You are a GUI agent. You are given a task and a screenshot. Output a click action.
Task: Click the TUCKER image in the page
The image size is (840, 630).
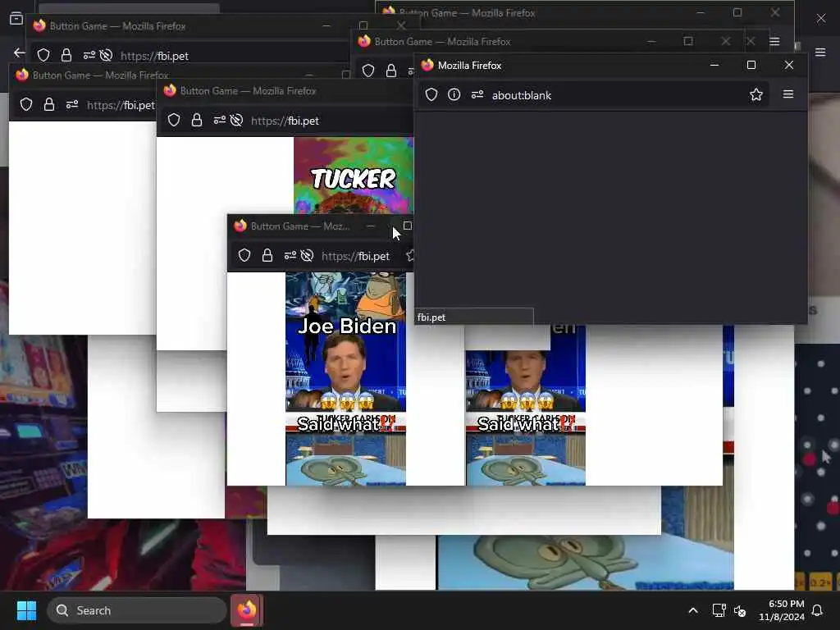354,176
